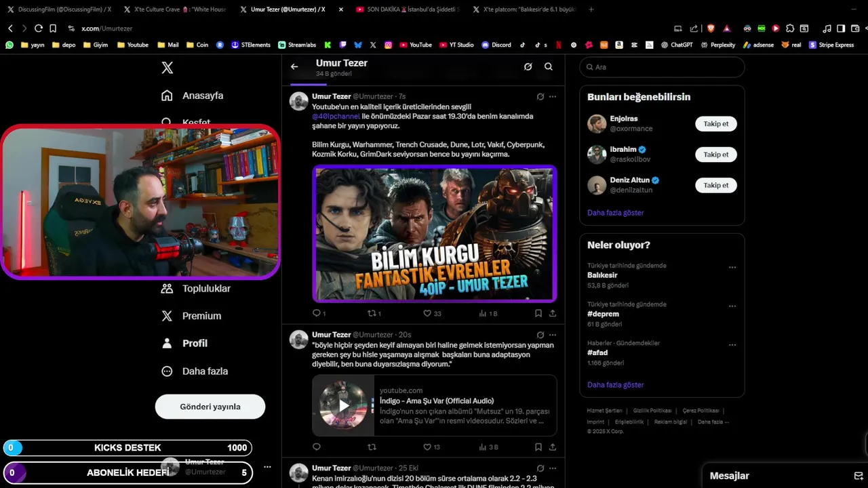Open more options on the 25 Eki post
The width and height of the screenshot is (868, 488).
[553, 468]
